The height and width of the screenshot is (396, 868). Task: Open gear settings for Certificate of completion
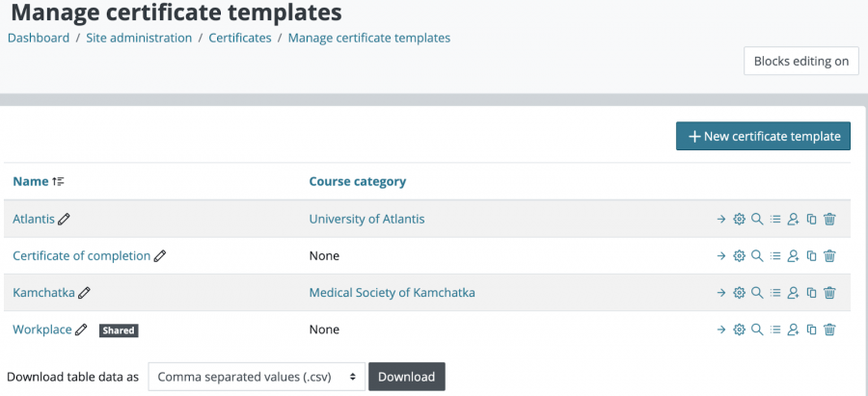pyautogui.click(x=739, y=255)
